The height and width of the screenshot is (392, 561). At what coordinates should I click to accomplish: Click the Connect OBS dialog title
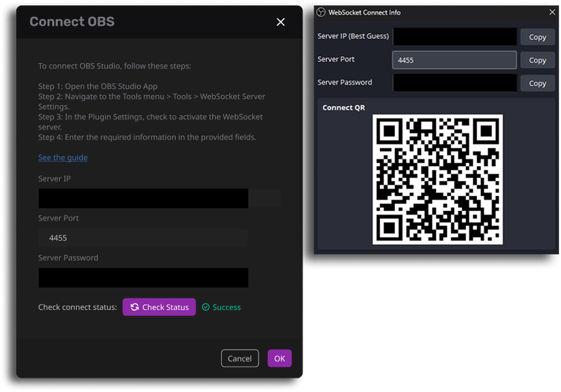[72, 21]
